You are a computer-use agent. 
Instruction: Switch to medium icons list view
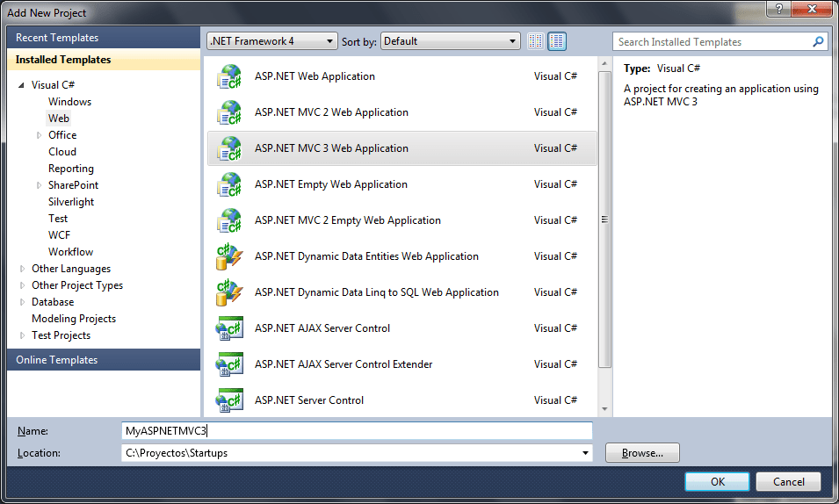point(557,41)
